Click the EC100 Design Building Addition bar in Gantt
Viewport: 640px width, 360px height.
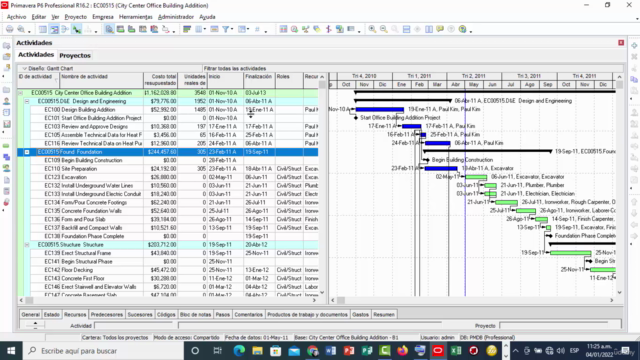[380, 109]
